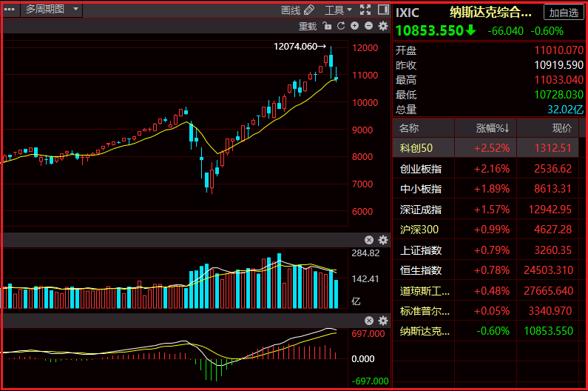The width and height of the screenshot is (588, 391).
Task: Select the 创业板指 row
Action: (x=486, y=169)
